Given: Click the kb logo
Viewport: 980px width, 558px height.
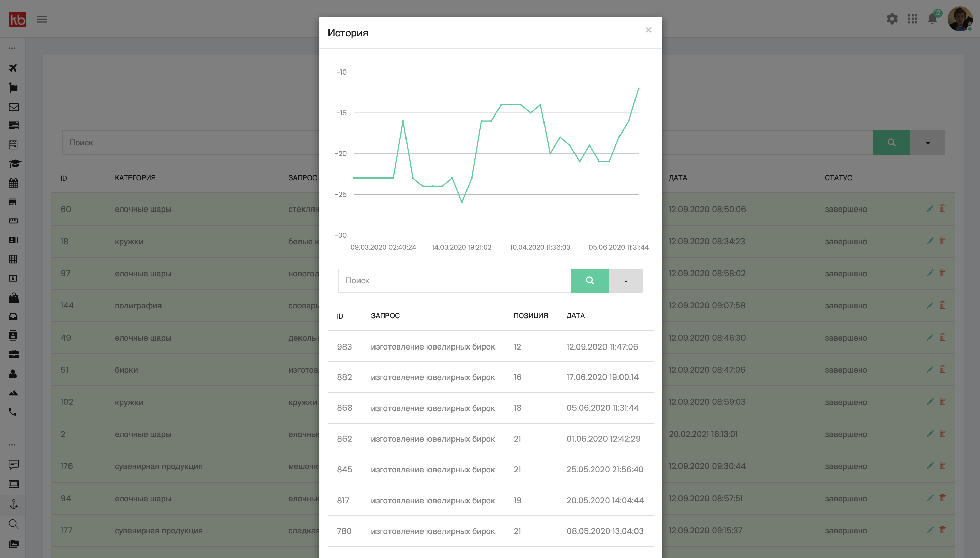Looking at the screenshot, I should pos(17,19).
